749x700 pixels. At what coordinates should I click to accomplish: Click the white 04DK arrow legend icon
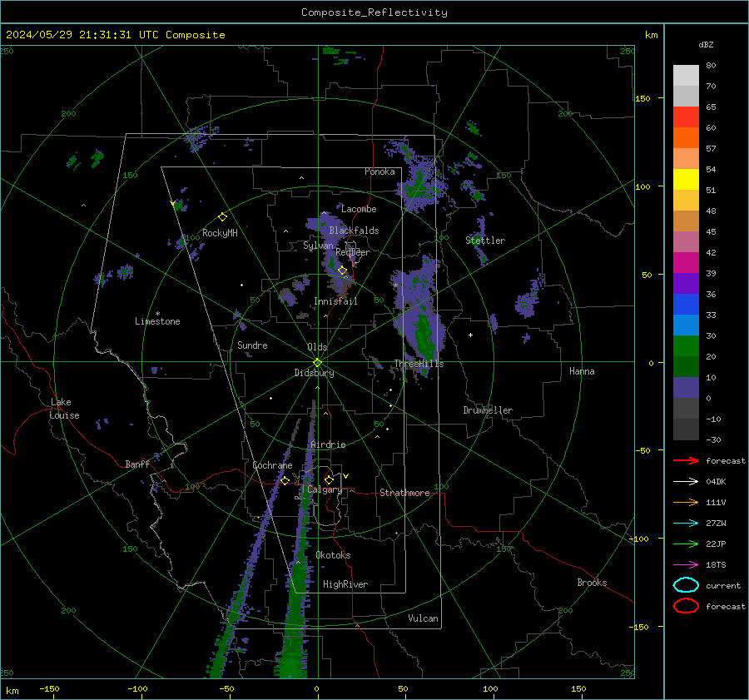(x=686, y=482)
